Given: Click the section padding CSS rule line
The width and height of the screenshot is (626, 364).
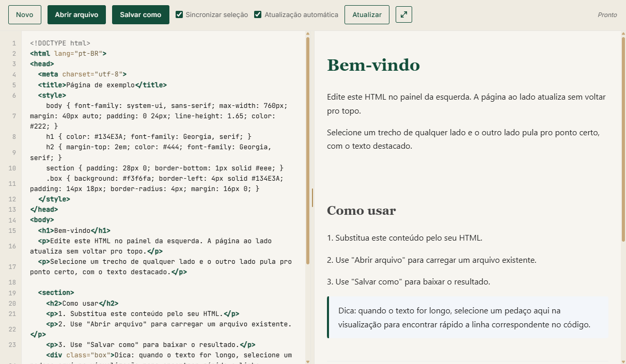Looking at the screenshot, I should pyautogui.click(x=165, y=168).
